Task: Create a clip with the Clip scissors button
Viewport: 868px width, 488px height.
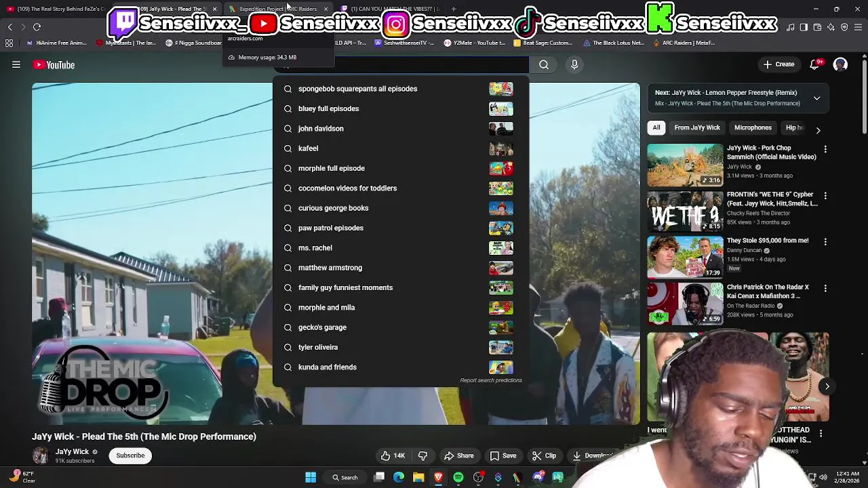Action: tap(544, 455)
